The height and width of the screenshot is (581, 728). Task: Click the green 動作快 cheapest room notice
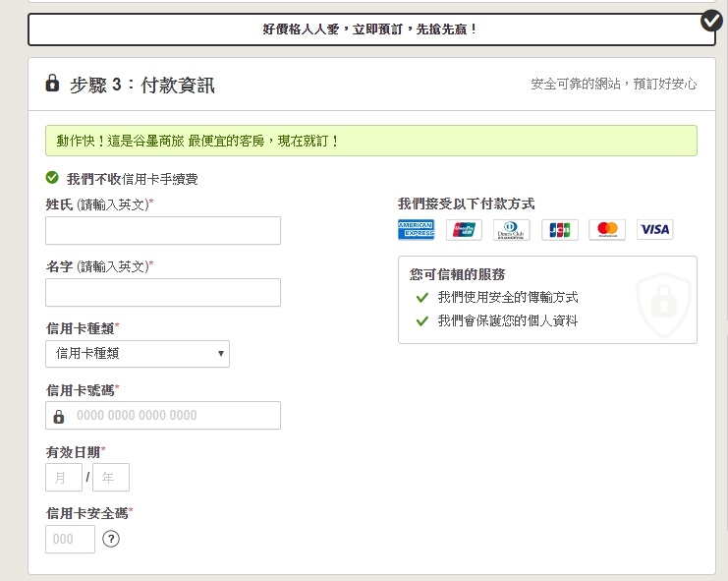coord(371,141)
